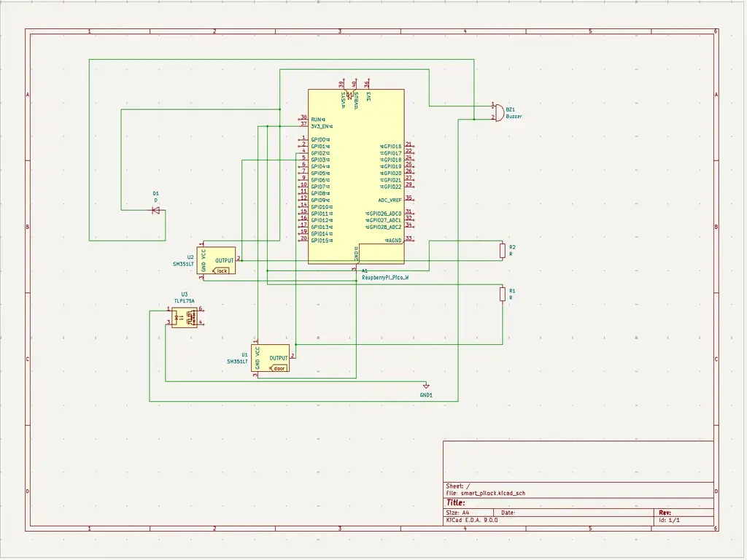Click the 'KiCad E.D.A. 9.0.0' text
The width and height of the screenshot is (747, 560).
(472, 520)
